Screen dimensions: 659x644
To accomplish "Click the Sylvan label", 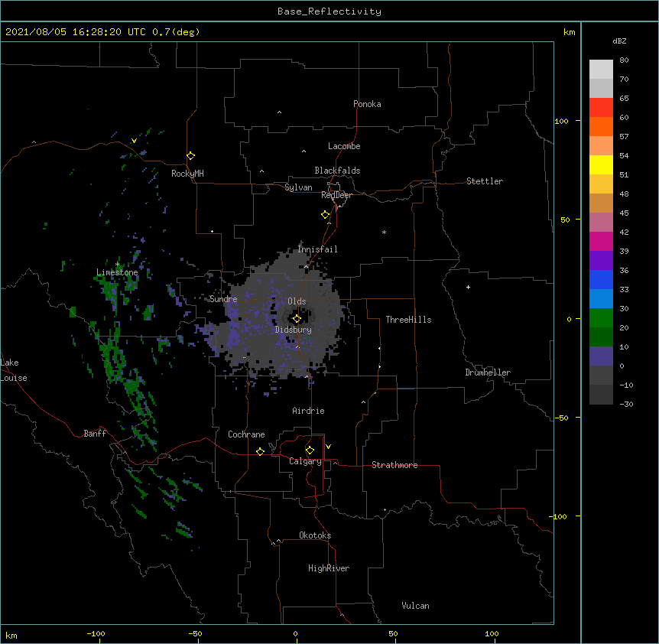I will point(298,187).
